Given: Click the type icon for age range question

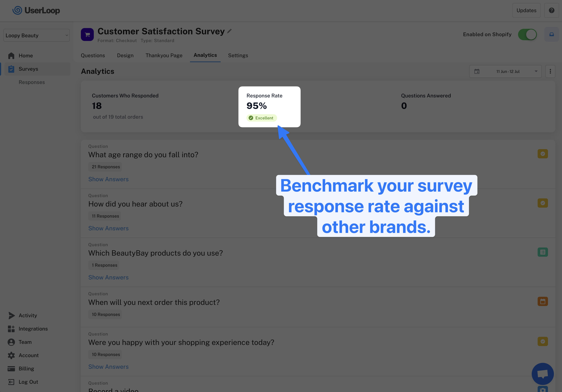Looking at the screenshot, I should tap(543, 154).
